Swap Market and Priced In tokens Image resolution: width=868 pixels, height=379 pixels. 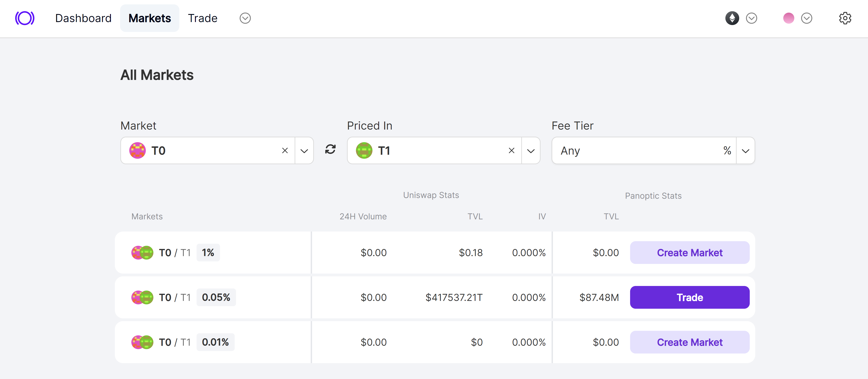[330, 149]
